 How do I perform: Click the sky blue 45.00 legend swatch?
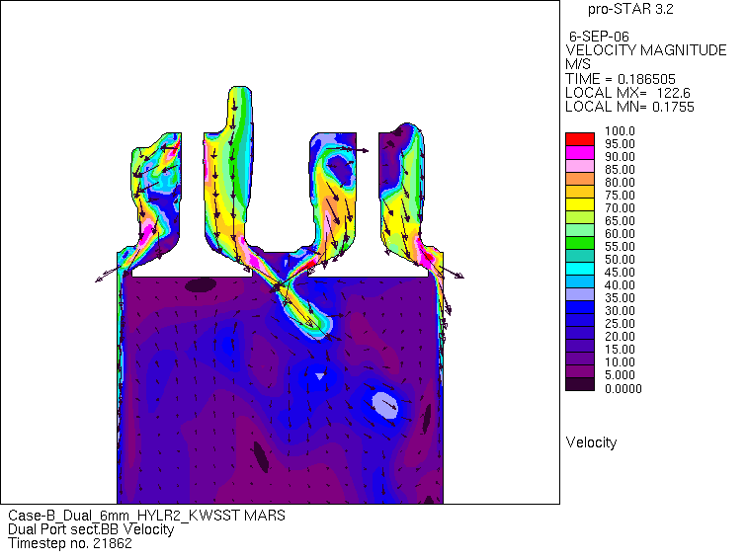[x=580, y=280]
